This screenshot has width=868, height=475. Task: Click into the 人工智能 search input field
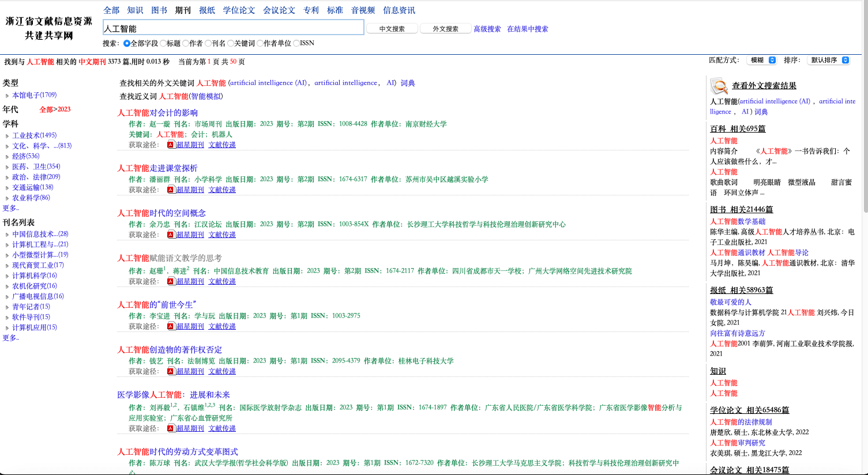pyautogui.click(x=234, y=28)
